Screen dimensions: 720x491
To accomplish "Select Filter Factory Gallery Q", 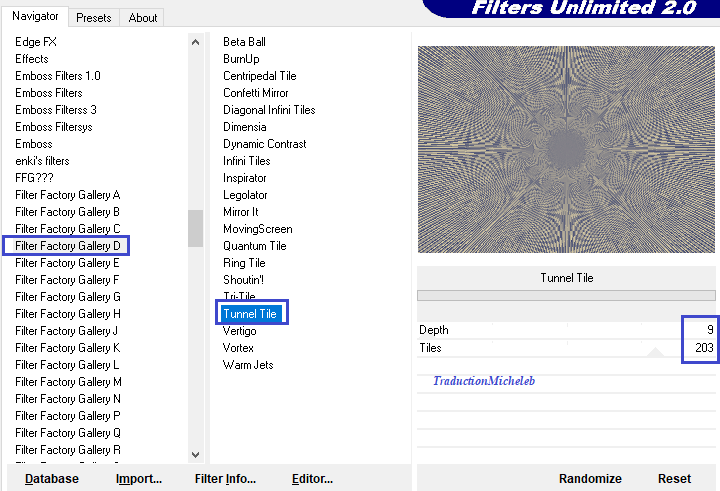I will (x=68, y=433).
